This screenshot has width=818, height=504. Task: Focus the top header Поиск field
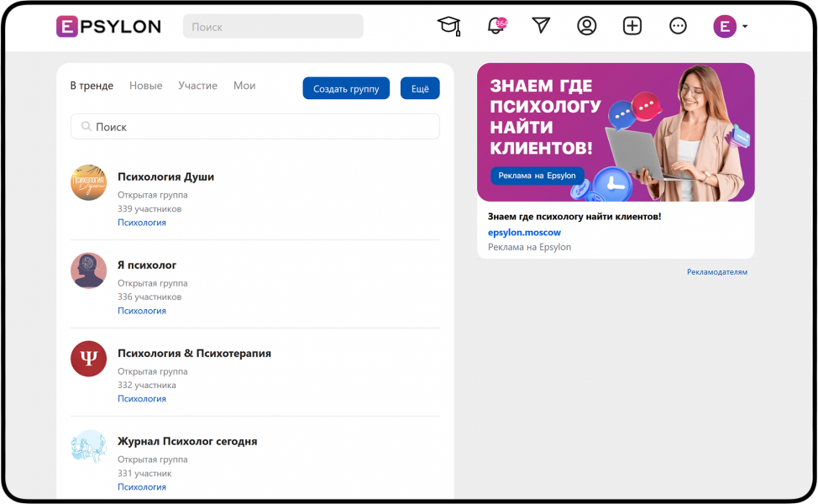[273, 26]
